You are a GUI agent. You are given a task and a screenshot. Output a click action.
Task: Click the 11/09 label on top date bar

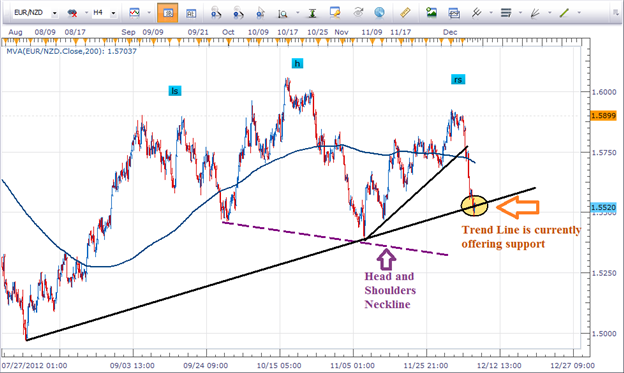(372, 32)
